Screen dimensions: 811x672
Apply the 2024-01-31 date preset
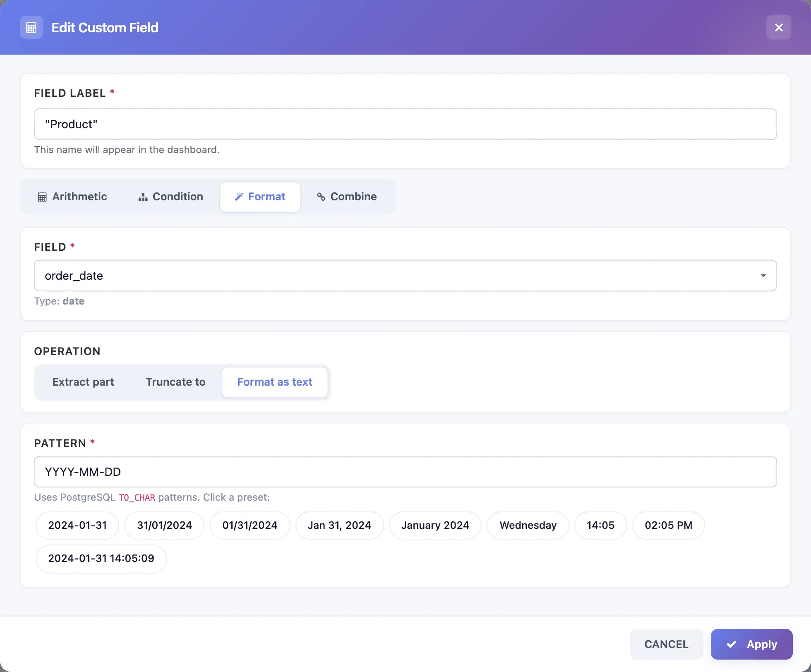[x=77, y=526]
